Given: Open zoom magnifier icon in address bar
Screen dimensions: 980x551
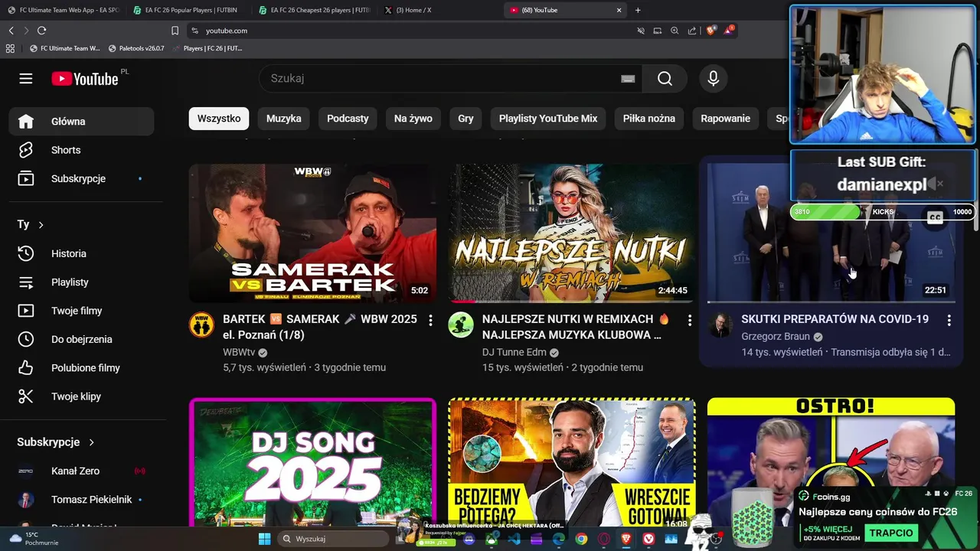Looking at the screenshot, I should (675, 31).
